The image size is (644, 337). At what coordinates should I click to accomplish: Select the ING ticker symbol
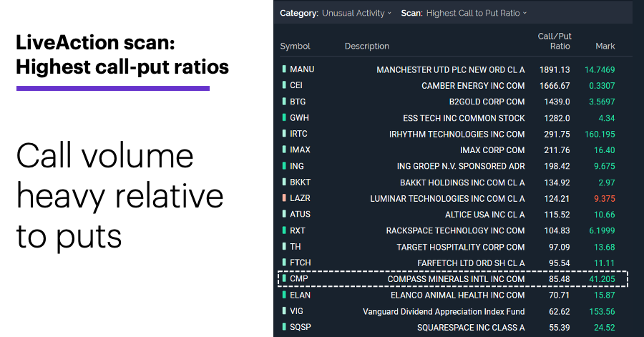297,166
